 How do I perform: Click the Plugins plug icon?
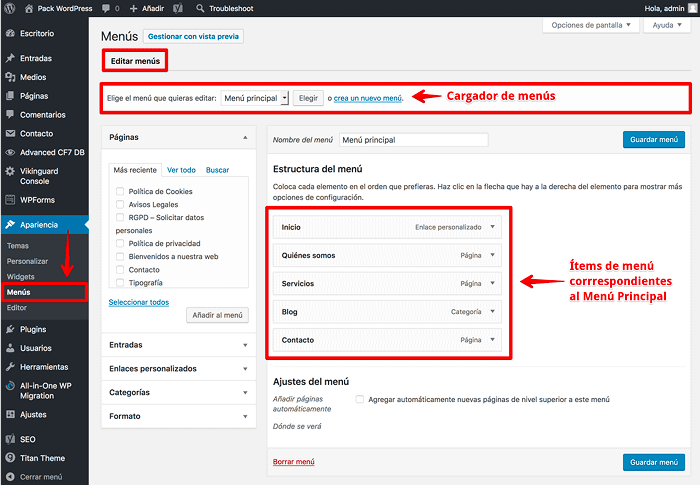pyautogui.click(x=10, y=329)
